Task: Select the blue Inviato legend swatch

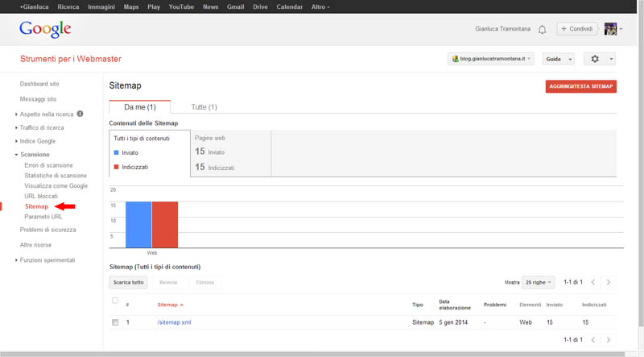Action: pyautogui.click(x=116, y=152)
